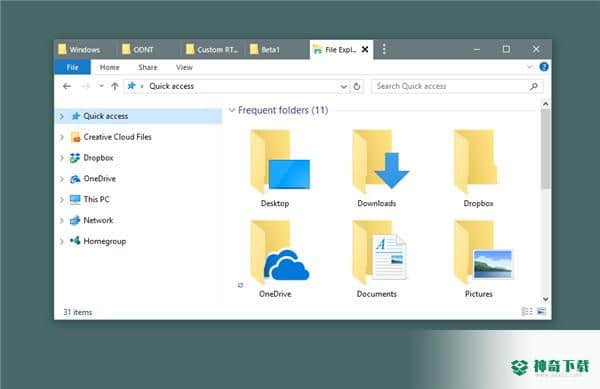Expand the This PC tree node
Image resolution: width=600 pixels, height=389 pixels.
pos(62,199)
